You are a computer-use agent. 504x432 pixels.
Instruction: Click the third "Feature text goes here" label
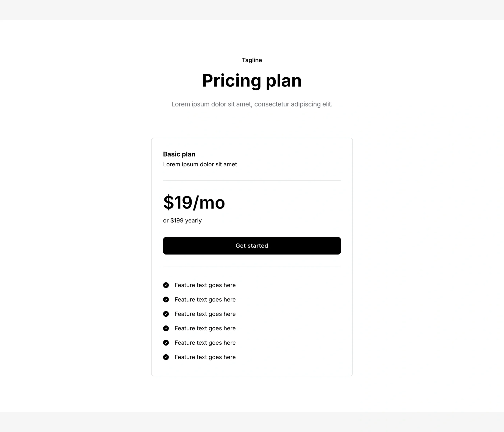point(205,314)
